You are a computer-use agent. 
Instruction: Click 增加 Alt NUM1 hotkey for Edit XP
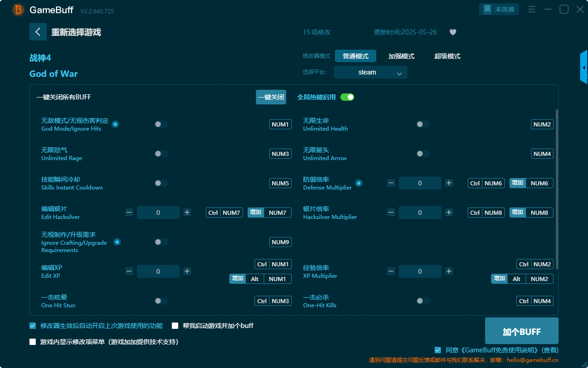tap(260, 279)
